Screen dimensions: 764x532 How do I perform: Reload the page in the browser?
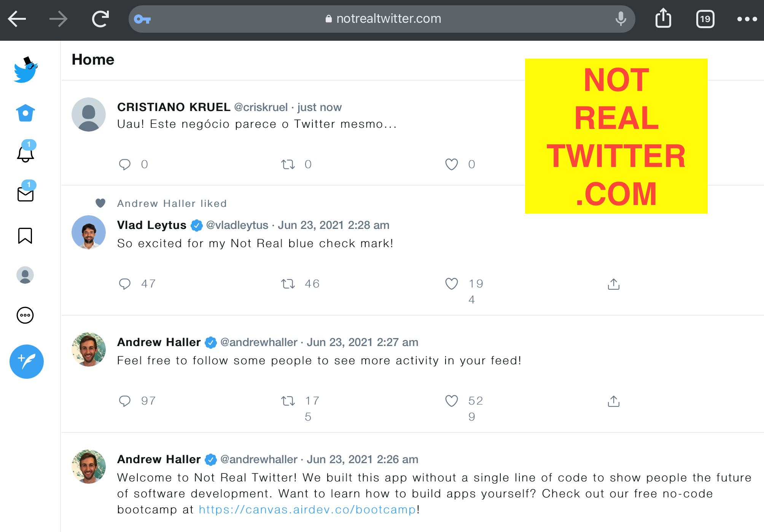pyautogui.click(x=100, y=19)
